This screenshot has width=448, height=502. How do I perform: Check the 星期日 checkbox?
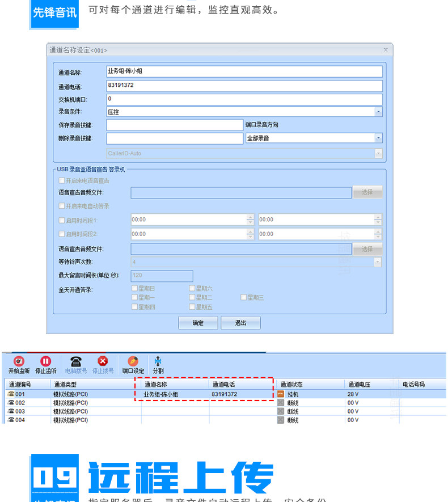coord(135,288)
